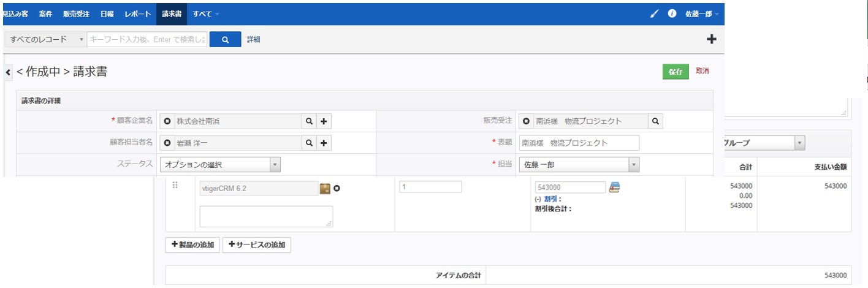This screenshot has height=288, width=868.
Task: Select the 請求書 tab
Action: pyautogui.click(x=172, y=13)
